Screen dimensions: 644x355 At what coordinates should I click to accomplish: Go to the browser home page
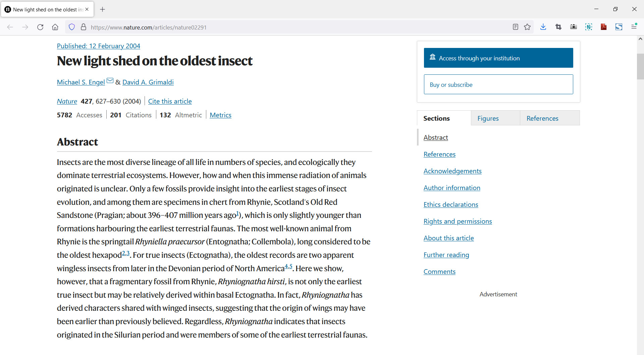pos(55,27)
